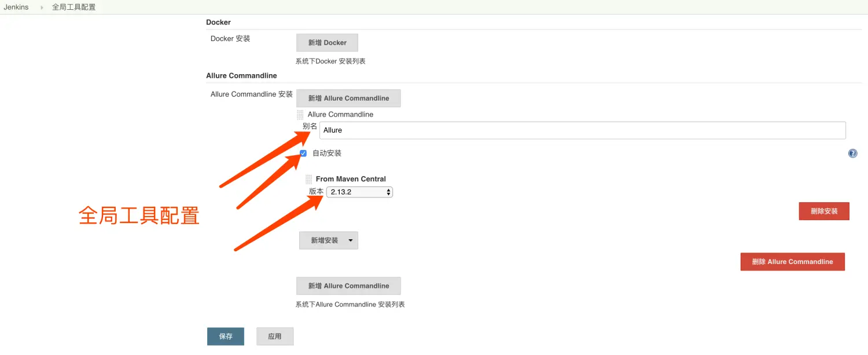Open the 版本 dropdown showing 2.13.2
This screenshot has height=355, width=868.
[359, 192]
